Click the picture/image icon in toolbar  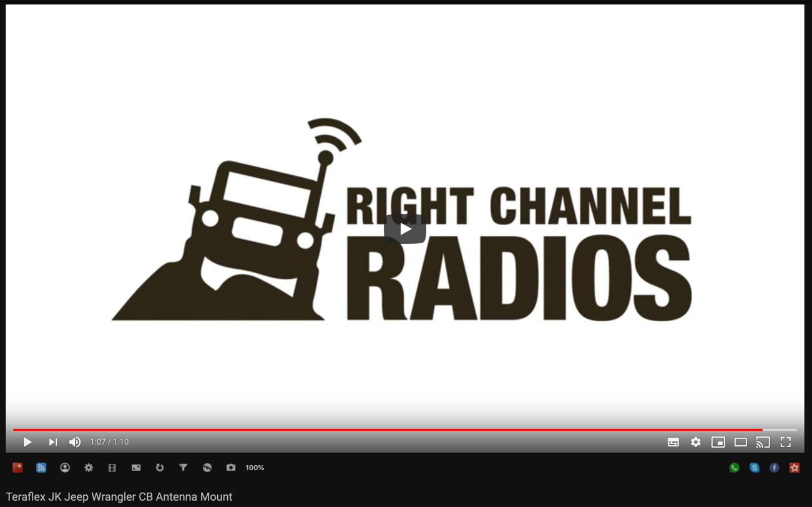coord(136,468)
